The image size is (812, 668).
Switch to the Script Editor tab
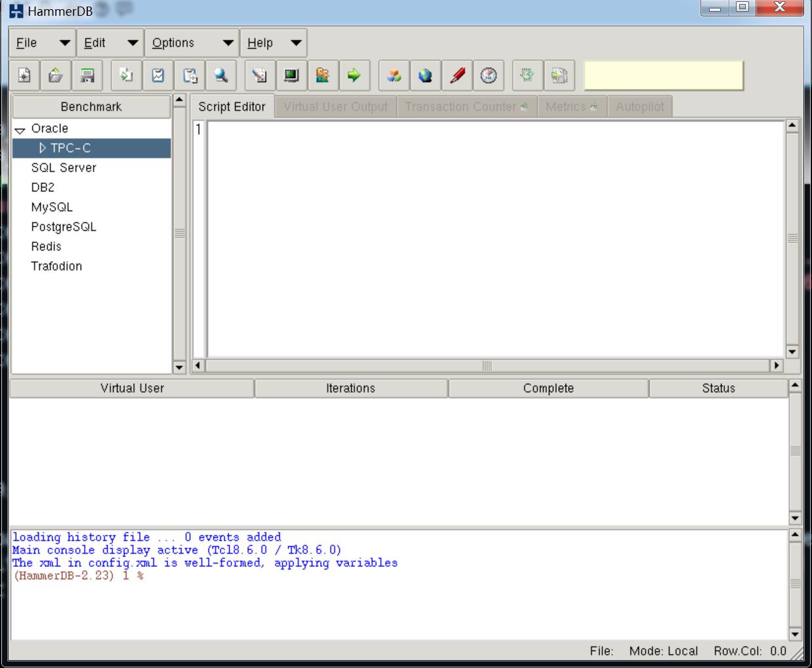point(232,107)
